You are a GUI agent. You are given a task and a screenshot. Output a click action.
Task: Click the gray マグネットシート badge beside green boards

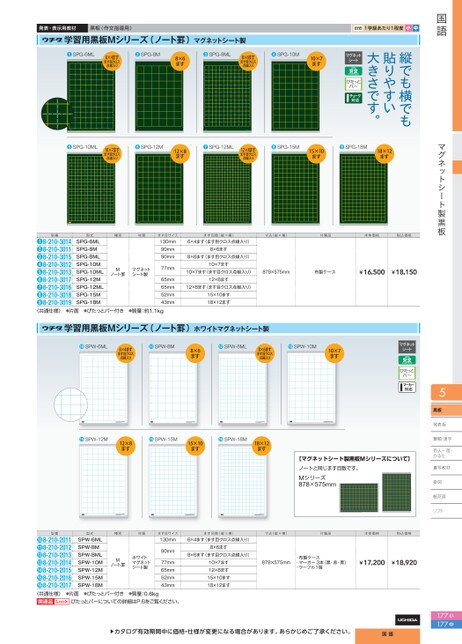click(x=353, y=58)
